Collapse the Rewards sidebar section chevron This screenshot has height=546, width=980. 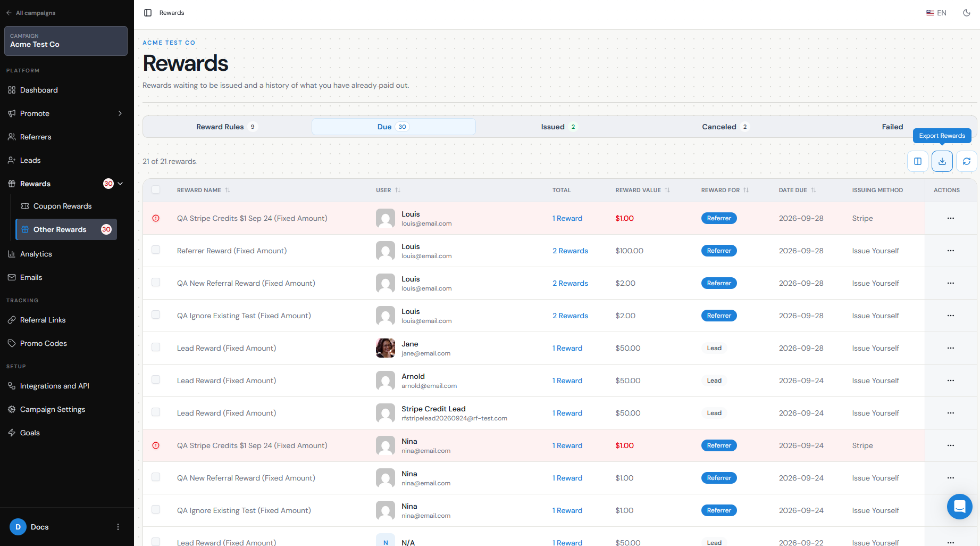(x=120, y=184)
